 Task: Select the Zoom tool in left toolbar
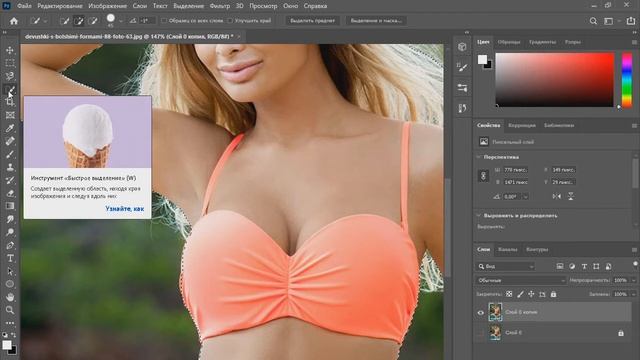click(10, 310)
